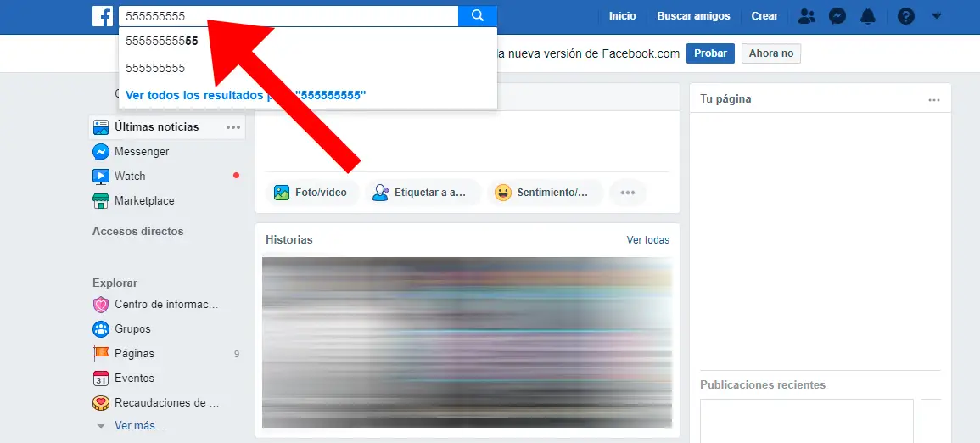Click the Recaudaciones coin heart icon
Viewport: 980px width, 443px height.
pos(101,403)
